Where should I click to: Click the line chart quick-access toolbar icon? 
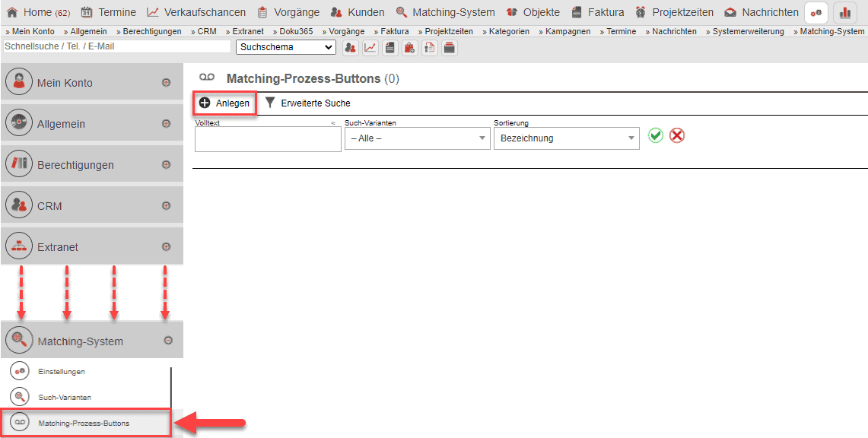coord(370,48)
